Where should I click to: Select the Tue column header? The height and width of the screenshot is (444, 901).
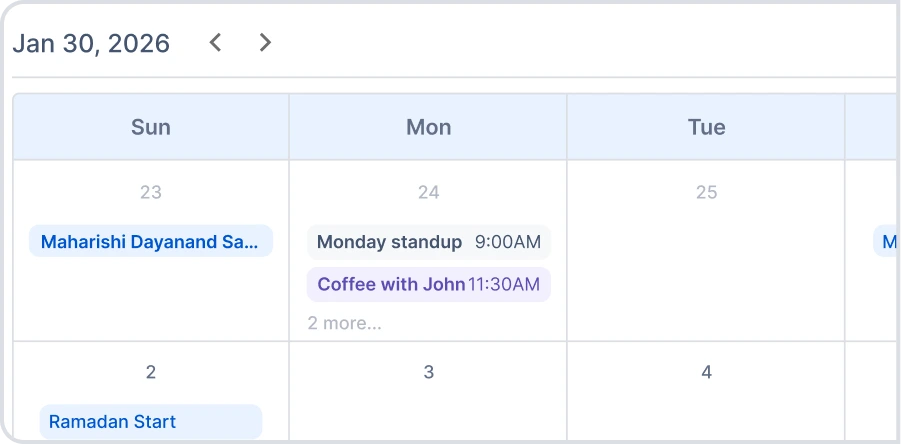706,127
